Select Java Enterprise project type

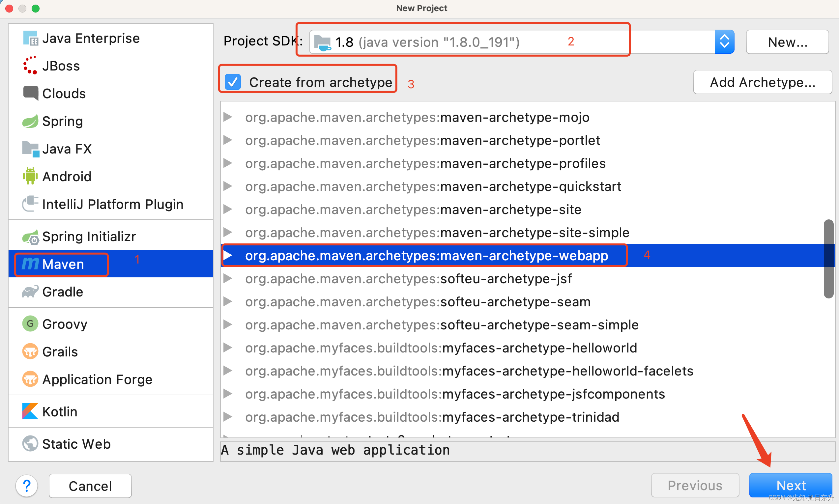click(x=111, y=38)
